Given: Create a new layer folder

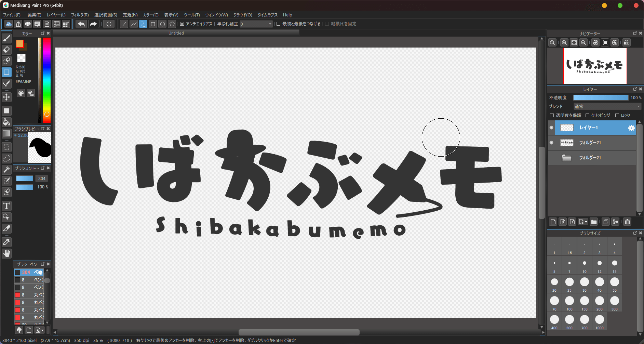Looking at the screenshot, I should [594, 222].
